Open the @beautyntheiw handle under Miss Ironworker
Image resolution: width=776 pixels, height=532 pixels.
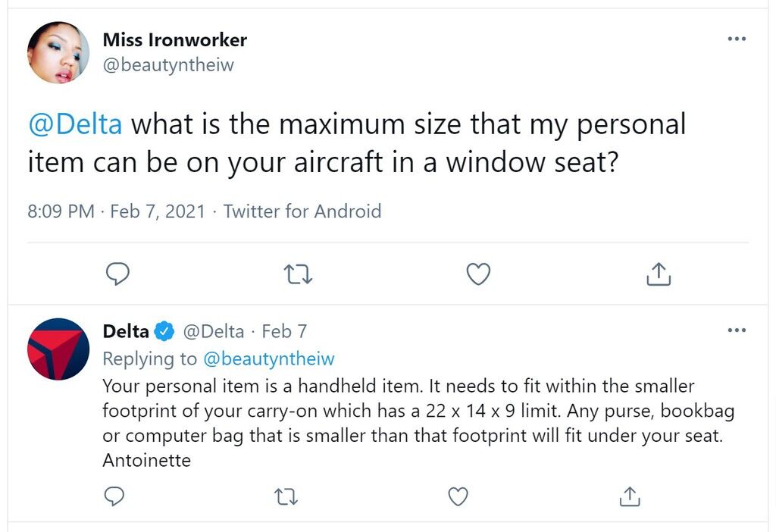pyautogui.click(x=168, y=65)
